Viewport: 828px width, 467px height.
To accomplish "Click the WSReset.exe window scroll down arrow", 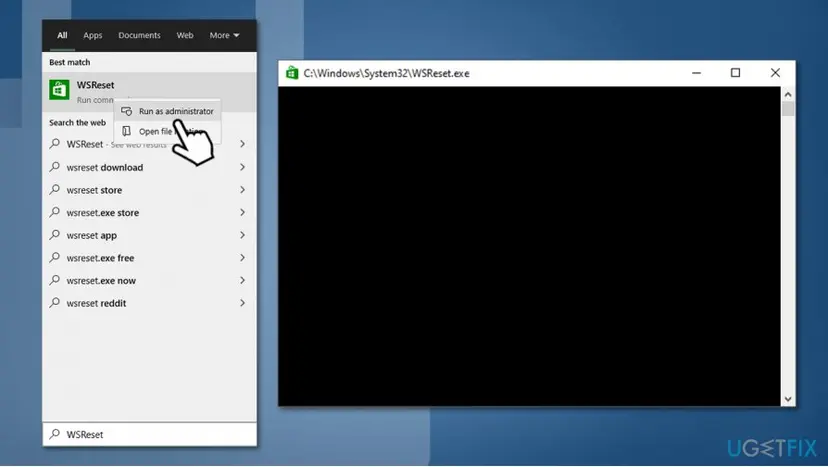I will (x=788, y=399).
